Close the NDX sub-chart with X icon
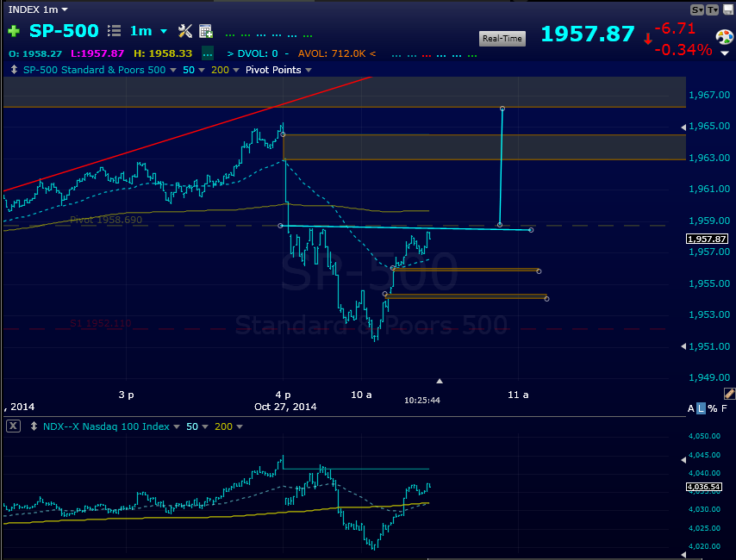 (13, 426)
